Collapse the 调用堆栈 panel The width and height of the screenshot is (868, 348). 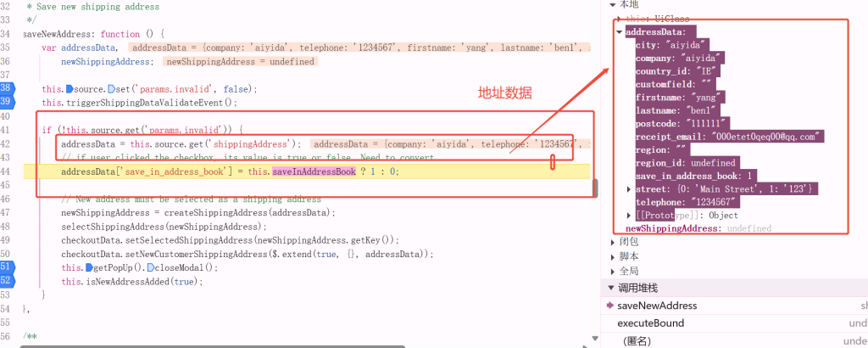coord(611,288)
